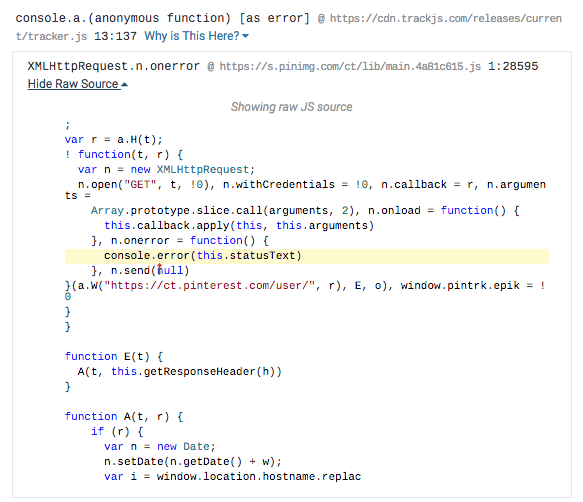Click the line 'this.callback.apply(this, this.arguments)'
Viewport: 583px width, 502px height.
point(239,226)
